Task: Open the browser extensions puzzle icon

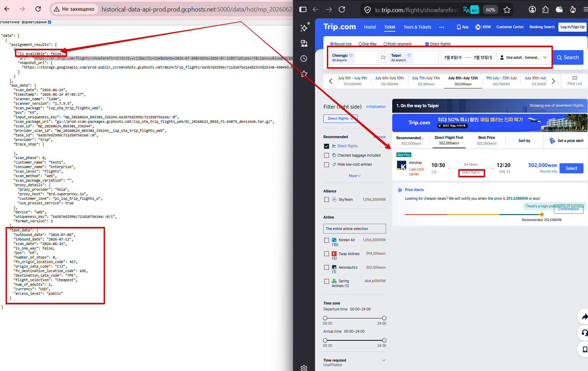Action: tap(546, 10)
